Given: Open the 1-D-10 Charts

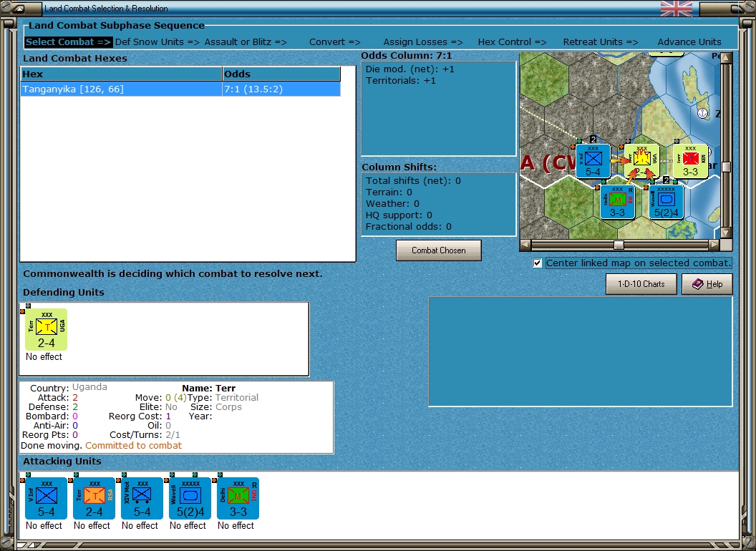Looking at the screenshot, I should (641, 284).
